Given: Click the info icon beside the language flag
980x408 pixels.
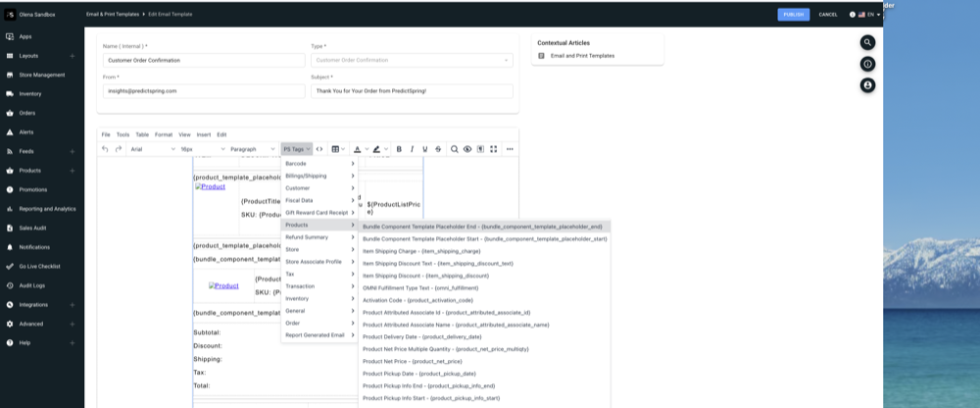Looking at the screenshot, I should click(x=852, y=15).
